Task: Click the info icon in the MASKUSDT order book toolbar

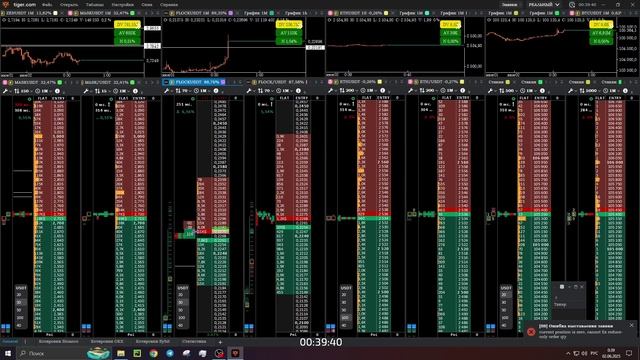Action: pyautogui.click(x=57, y=91)
